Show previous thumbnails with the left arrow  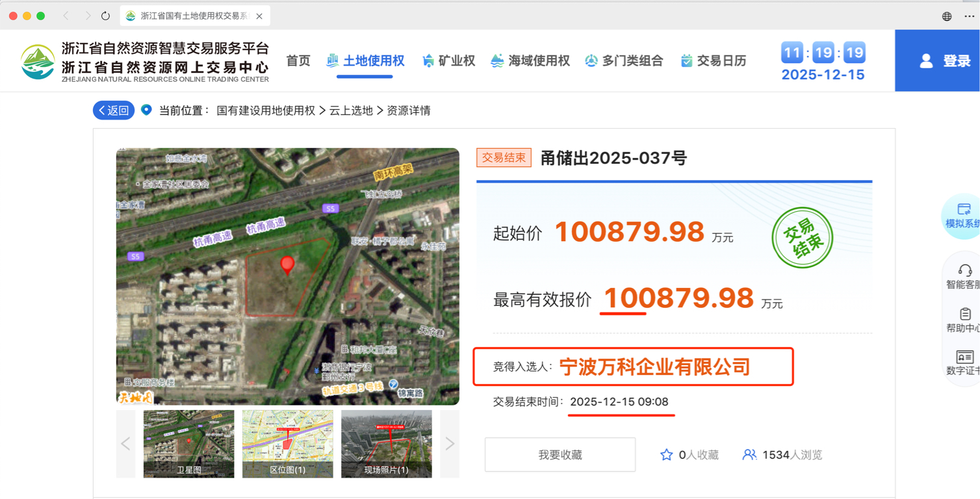point(125,444)
